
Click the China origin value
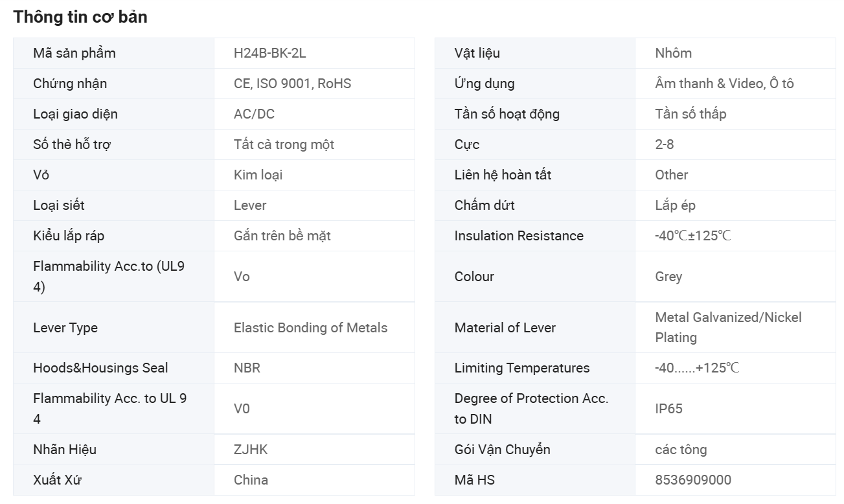251,480
